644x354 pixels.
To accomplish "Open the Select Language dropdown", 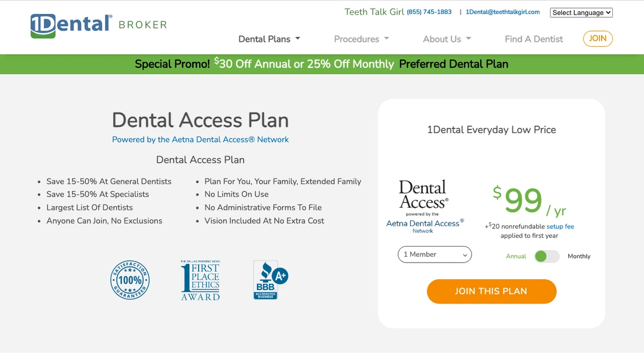I will (x=581, y=12).
